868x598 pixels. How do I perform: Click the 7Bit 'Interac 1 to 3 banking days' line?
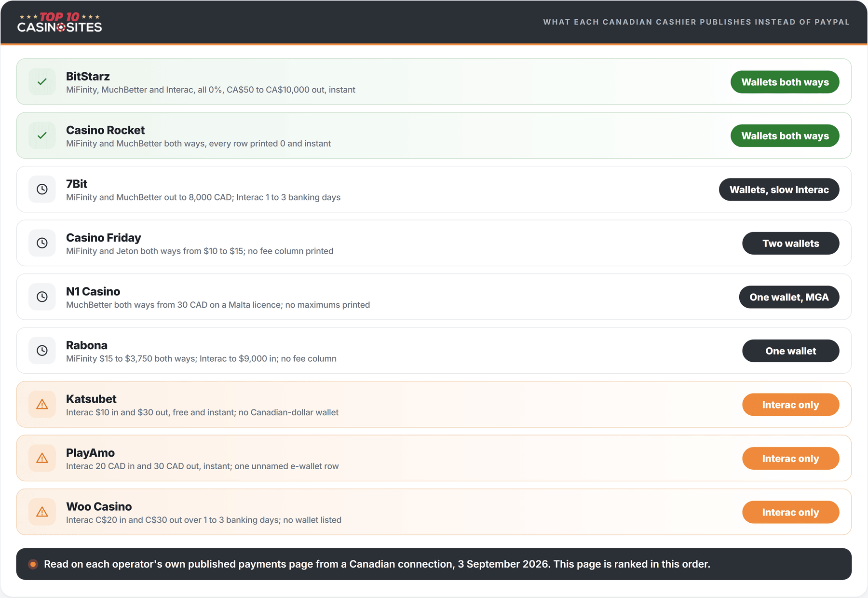(203, 197)
